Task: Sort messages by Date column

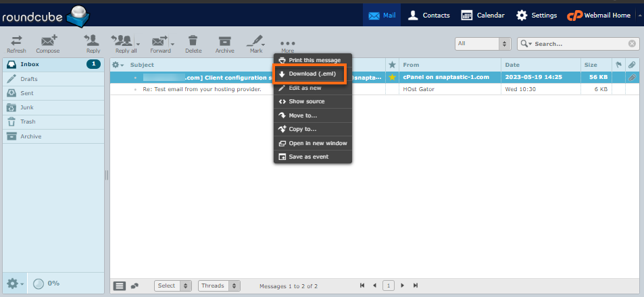Action: [x=512, y=65]
